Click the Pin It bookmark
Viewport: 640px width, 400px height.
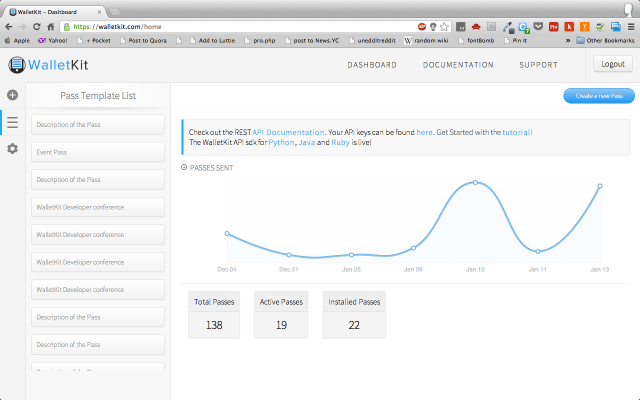tap(516, 40)
